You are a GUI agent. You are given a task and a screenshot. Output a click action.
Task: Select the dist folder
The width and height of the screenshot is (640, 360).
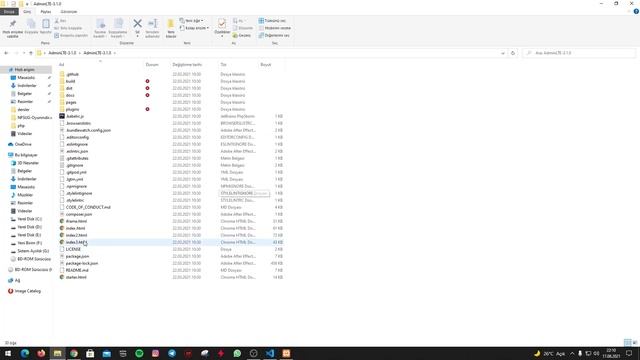point(69,88)
